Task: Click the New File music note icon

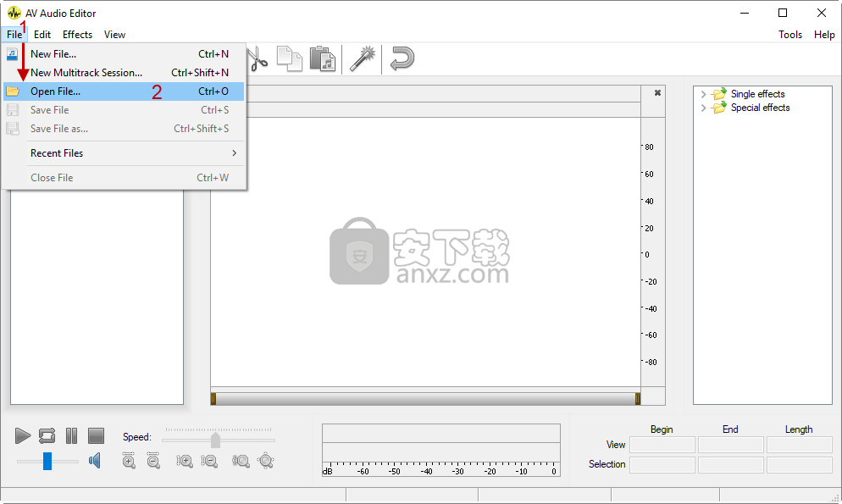Action: click(x=13, y=53)
